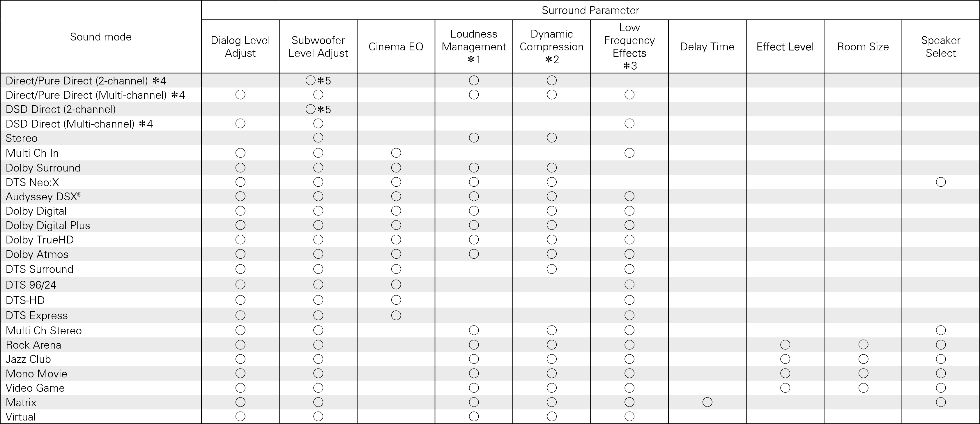Click Effect Level circle for Mono Movie

click(785, 374)
